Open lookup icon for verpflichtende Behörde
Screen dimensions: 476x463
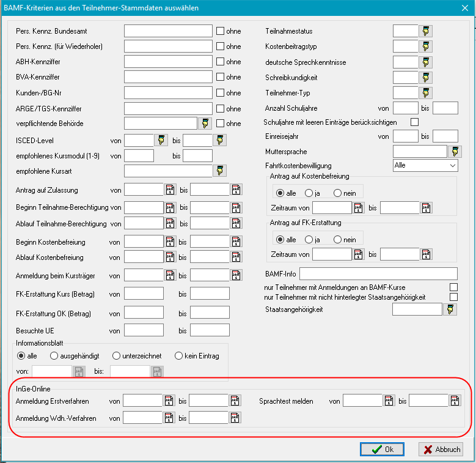(x=205, y=124)
